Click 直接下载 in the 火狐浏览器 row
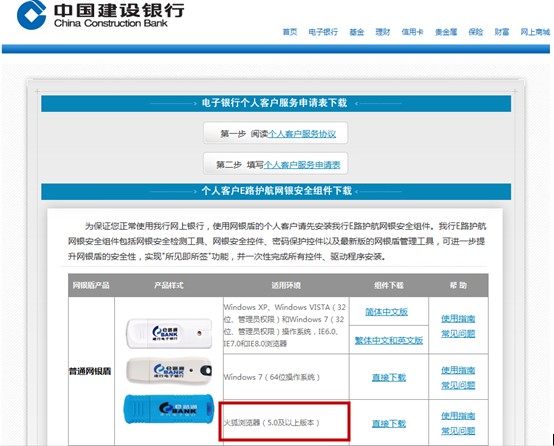 [389, 423]
